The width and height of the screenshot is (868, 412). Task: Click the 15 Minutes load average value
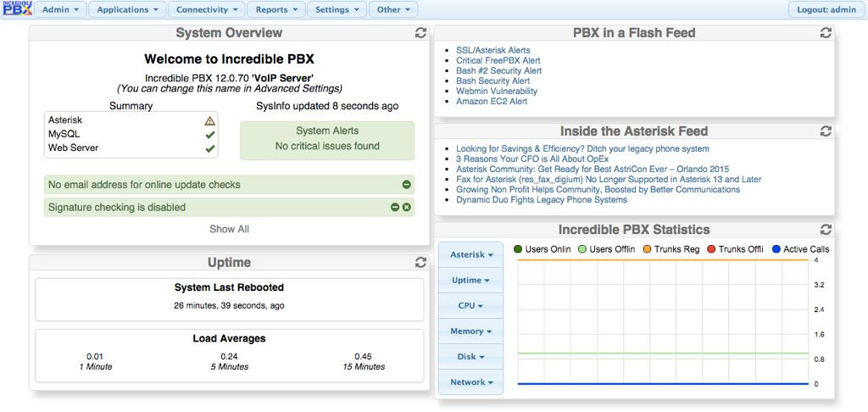[363, 357]
